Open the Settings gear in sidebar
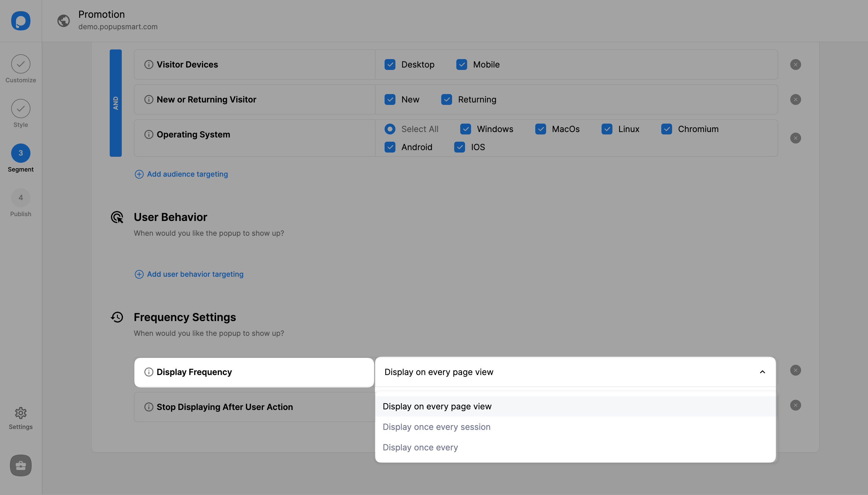The height and width of the screenshot is (495, 868). click(21, 413)
